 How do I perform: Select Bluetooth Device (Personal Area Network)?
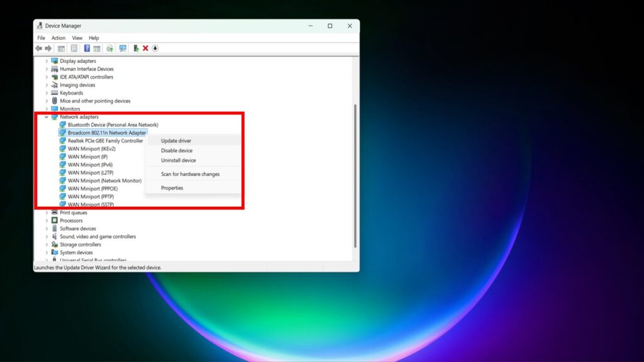pos(113,125)
